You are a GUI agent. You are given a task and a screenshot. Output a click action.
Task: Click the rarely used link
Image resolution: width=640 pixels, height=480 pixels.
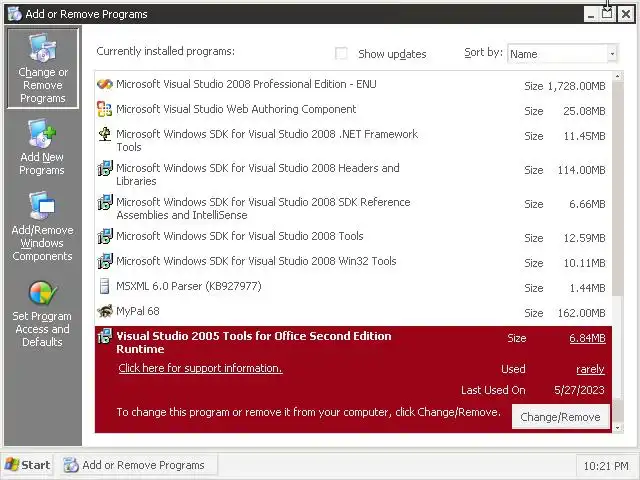[590, 369]
